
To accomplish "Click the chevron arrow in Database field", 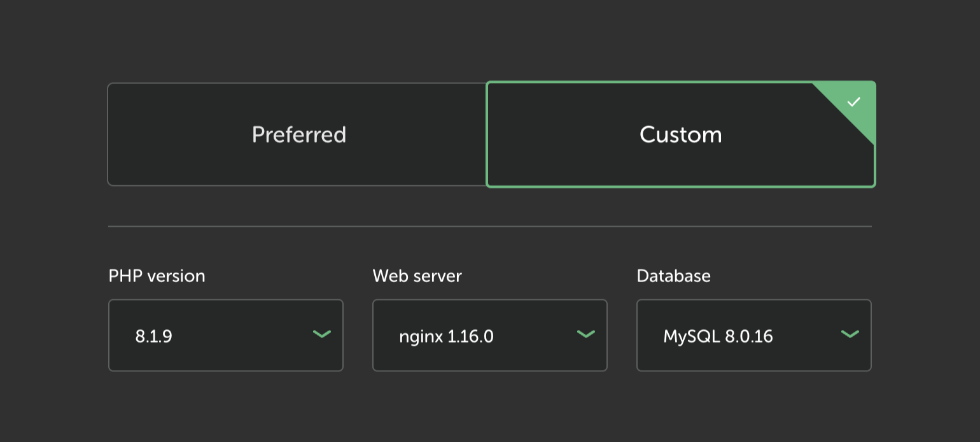I will coord(850,334).
